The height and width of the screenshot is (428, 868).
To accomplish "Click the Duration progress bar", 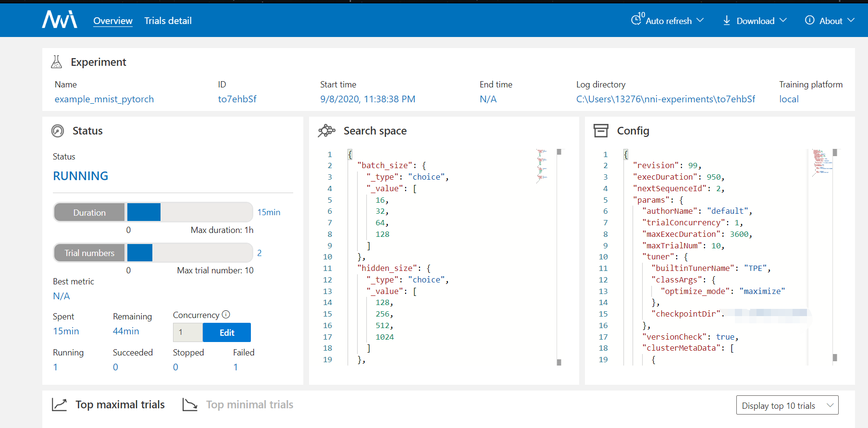I will pos(153,212).
